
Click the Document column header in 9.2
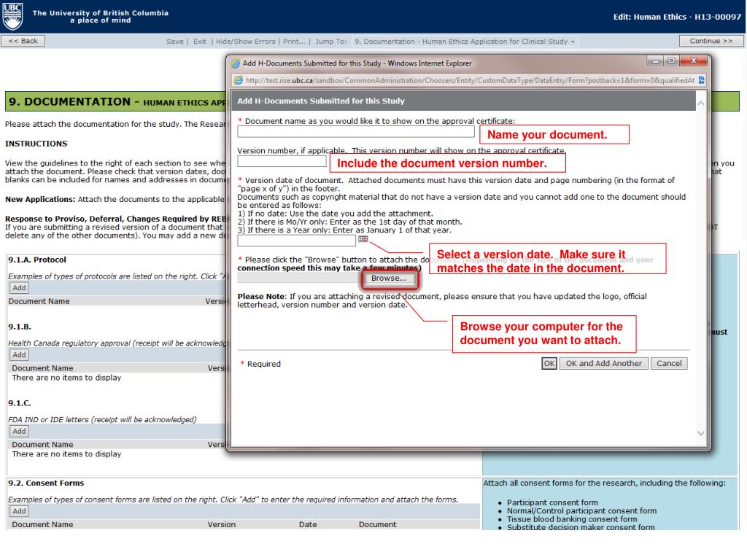377,524
